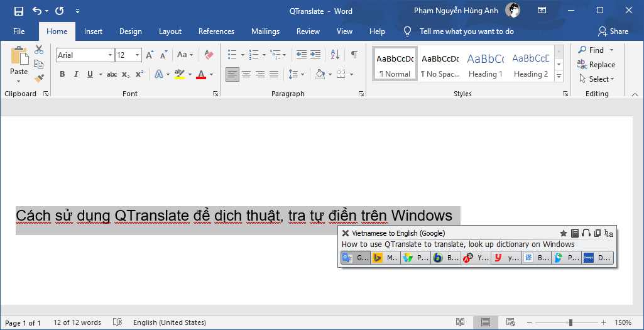Toggle Underline formatting

click(90, 74)
